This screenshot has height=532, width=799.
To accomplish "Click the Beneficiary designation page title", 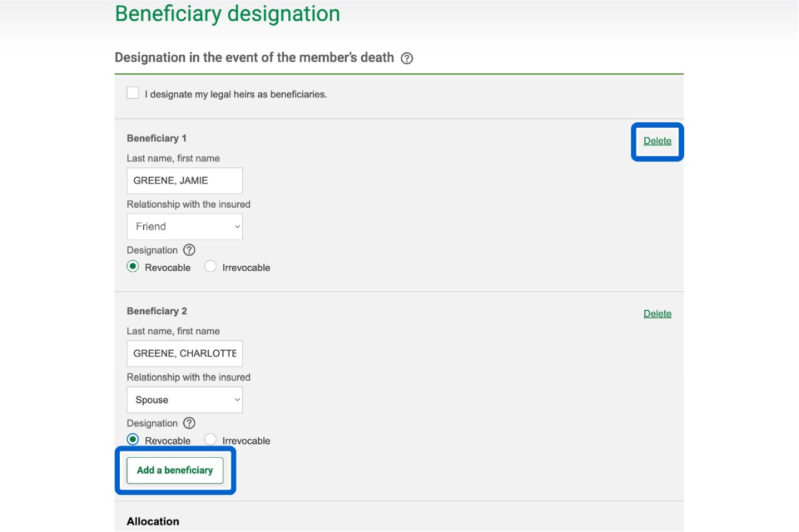I will [x=227, y=14].
